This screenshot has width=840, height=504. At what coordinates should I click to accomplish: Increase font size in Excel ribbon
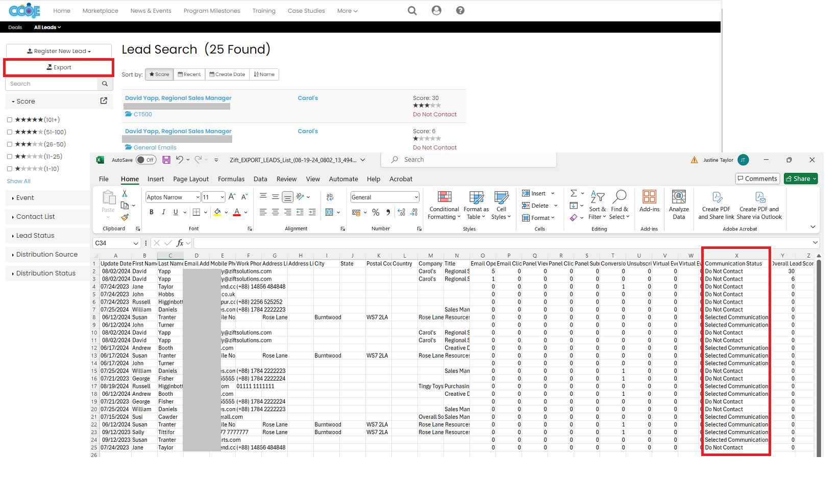(x=232, y=197)
